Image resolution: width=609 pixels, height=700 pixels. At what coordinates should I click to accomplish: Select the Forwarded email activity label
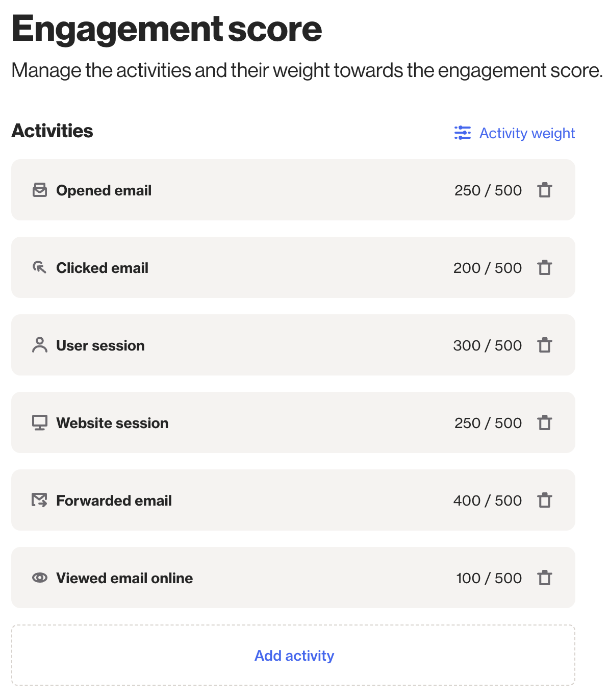114,501
